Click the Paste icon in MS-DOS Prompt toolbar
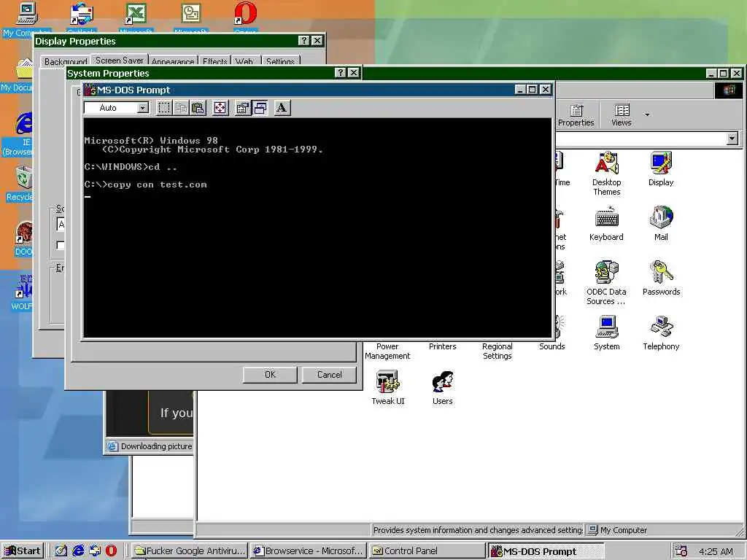747x560 pixels. [x=198, y=108]
